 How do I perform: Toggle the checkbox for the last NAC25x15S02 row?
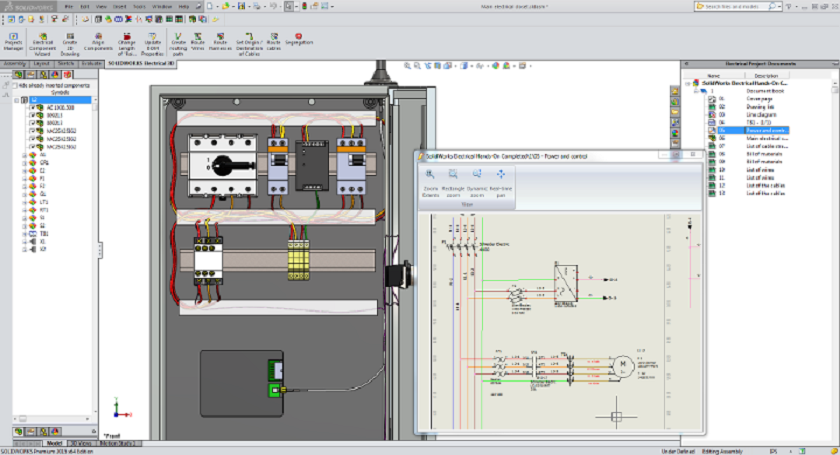32,146
